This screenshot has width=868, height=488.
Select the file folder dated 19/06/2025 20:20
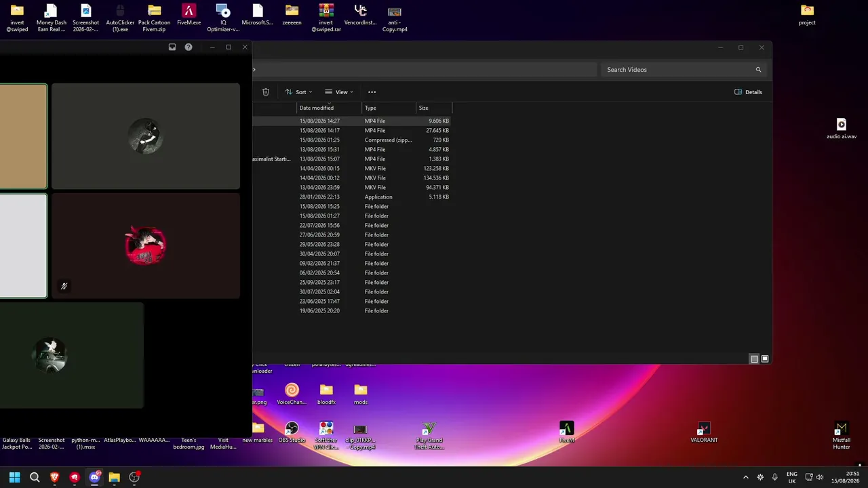click(x=351, y=310)
